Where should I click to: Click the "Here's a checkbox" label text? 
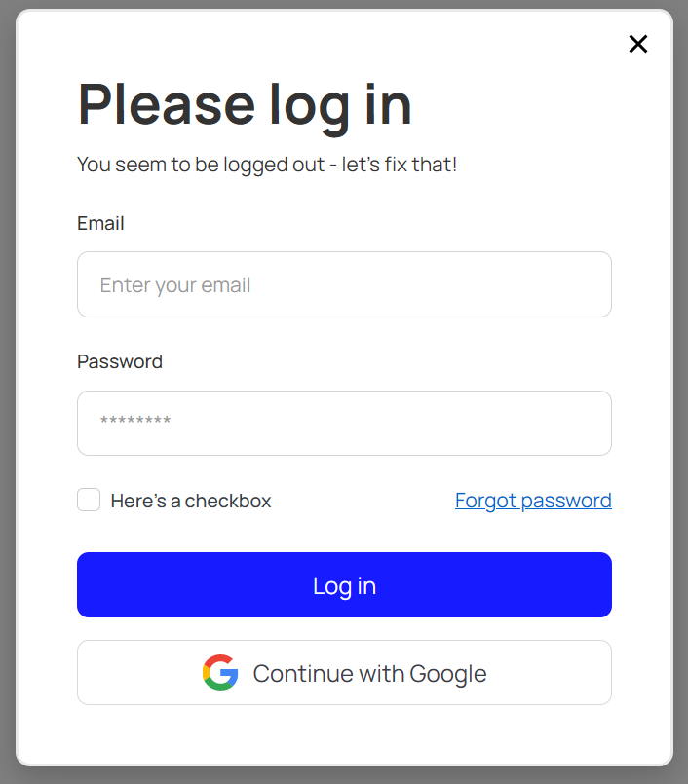tap(191, 501)
